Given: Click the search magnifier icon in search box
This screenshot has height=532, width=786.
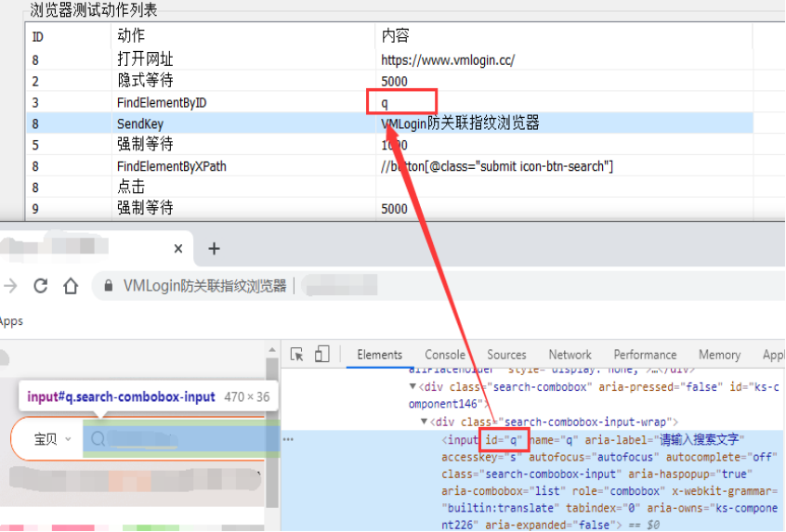Looking at the screenshot, I should [x=98, y=439].
